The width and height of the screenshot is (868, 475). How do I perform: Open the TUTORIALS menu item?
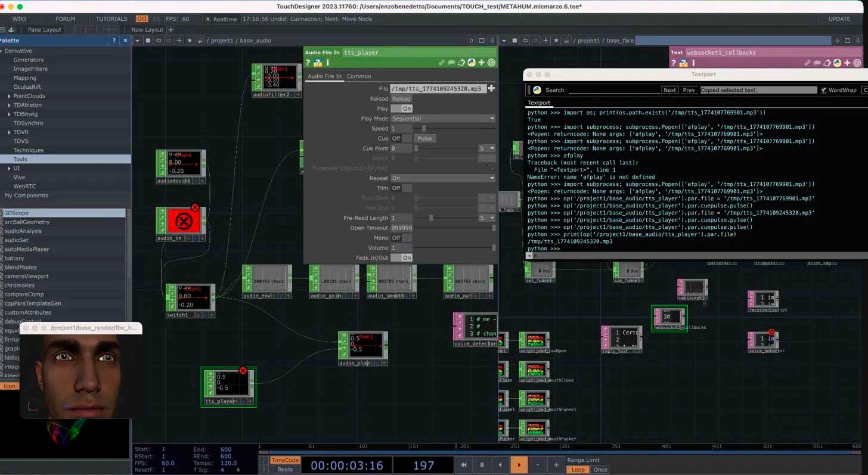111,19
